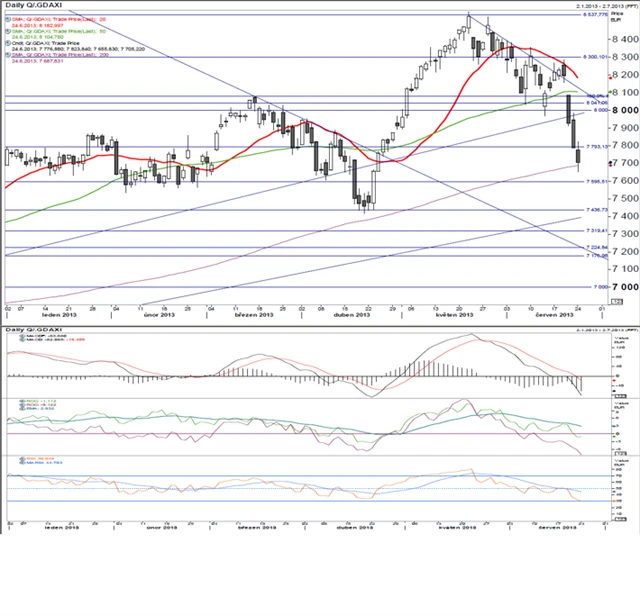640x615 pixels.
Task: Select the SMA Trade Price(Last) 200 legend label
Action: (x=60, y=55)
